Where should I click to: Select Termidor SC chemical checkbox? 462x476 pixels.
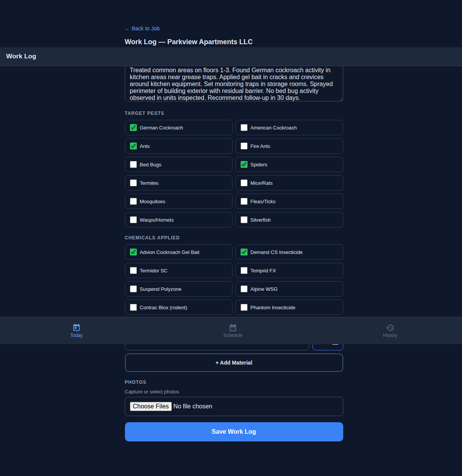point(133,270)
